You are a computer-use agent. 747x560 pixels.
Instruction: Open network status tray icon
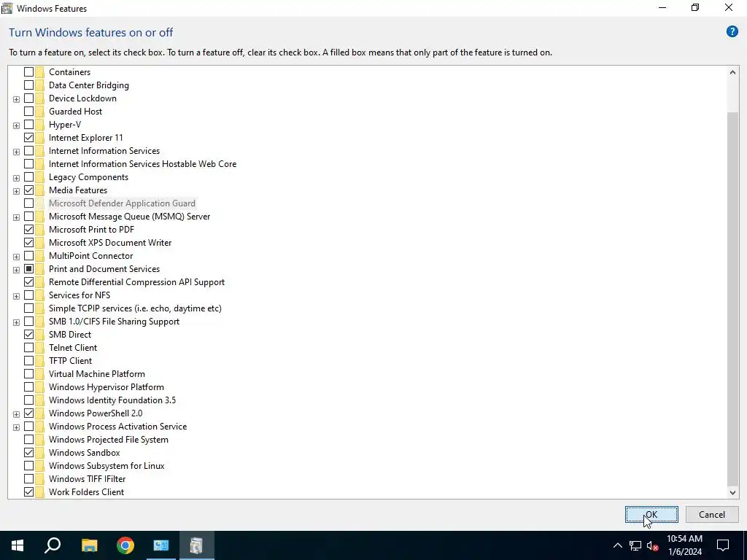coord(635,545)
